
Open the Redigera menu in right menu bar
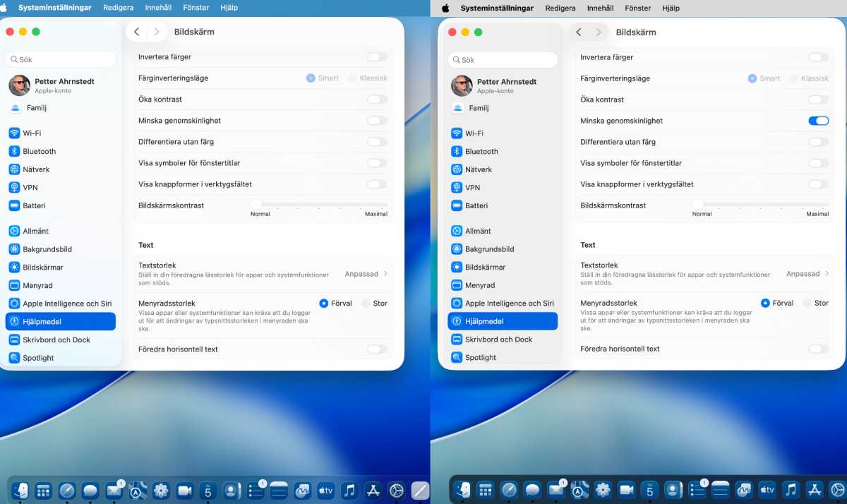(x=560, y=8)
